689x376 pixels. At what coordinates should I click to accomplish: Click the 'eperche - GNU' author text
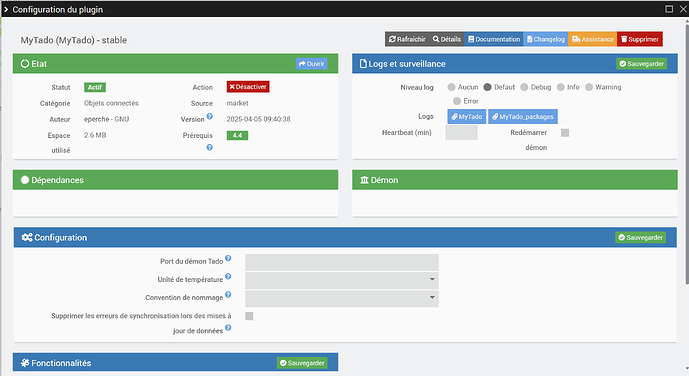point(106,119)
